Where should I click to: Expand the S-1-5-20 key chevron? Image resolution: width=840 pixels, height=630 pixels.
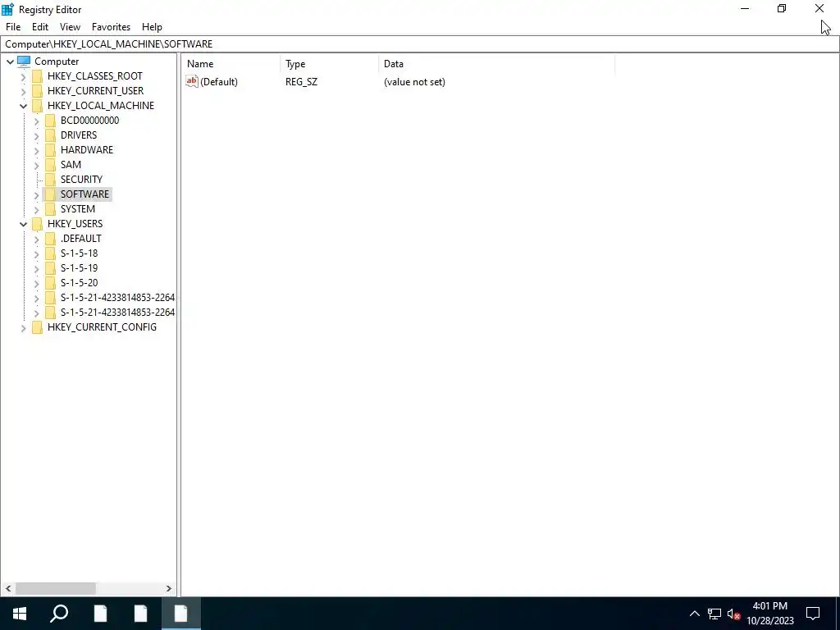(36, 283)
